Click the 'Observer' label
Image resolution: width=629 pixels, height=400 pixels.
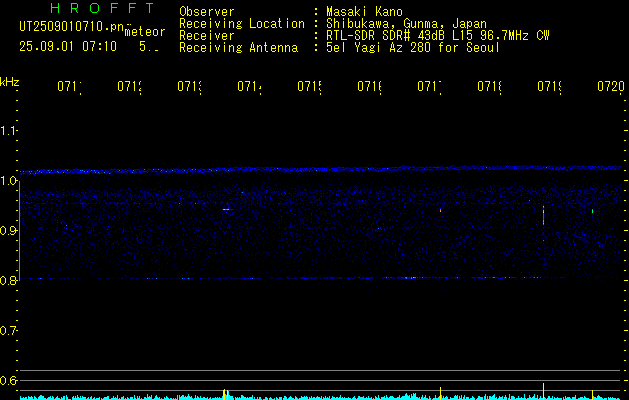coord(207,12)
